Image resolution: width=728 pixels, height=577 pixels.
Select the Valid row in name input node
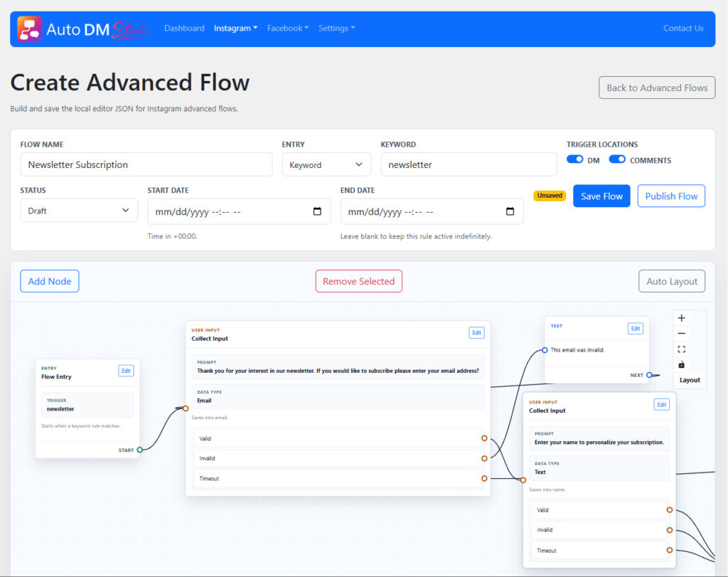coord(599,509)
